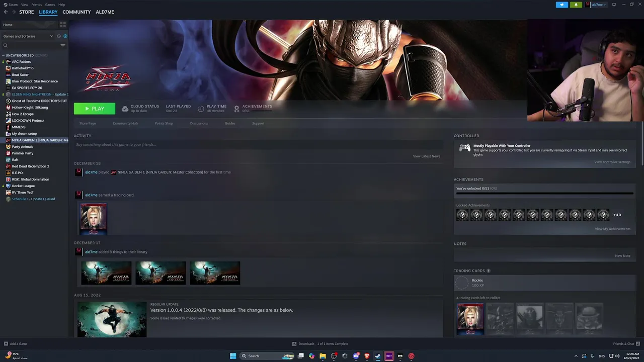Click the achievements progress bar
This screenshot has height=362, width=644.
[544, 193]
